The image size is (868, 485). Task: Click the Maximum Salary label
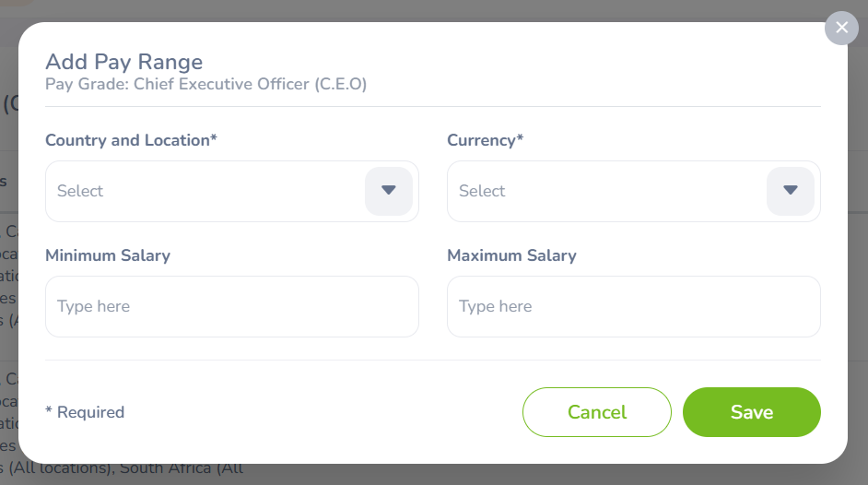click(511, 255)
